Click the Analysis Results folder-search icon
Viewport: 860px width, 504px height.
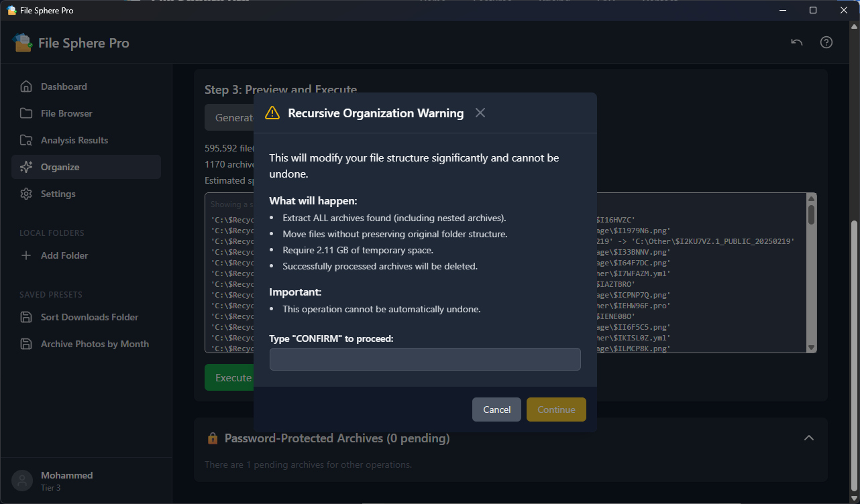(x=26, y=140)
